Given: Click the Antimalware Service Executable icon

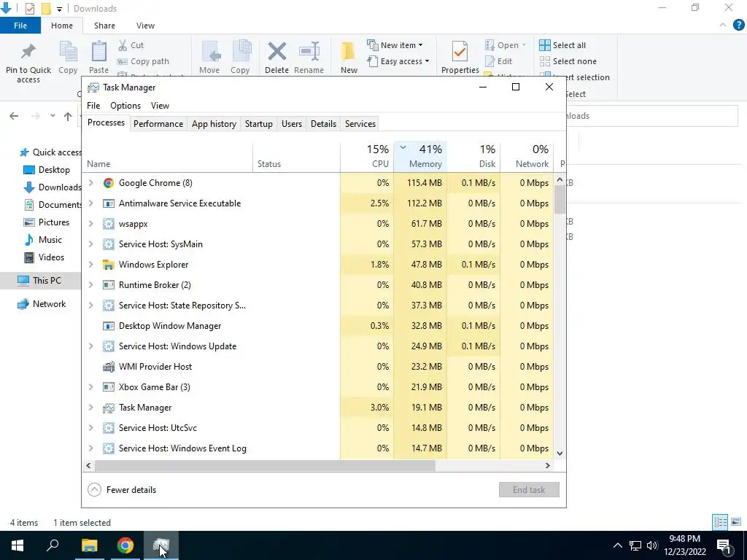Looking at the screenshot, I should tap(109, 203).
